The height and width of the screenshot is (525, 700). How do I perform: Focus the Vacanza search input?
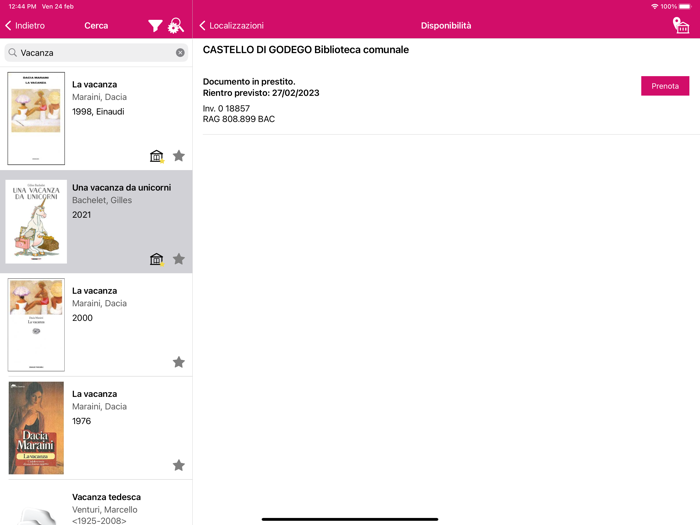pyautogui.click(x=96, y=53)
